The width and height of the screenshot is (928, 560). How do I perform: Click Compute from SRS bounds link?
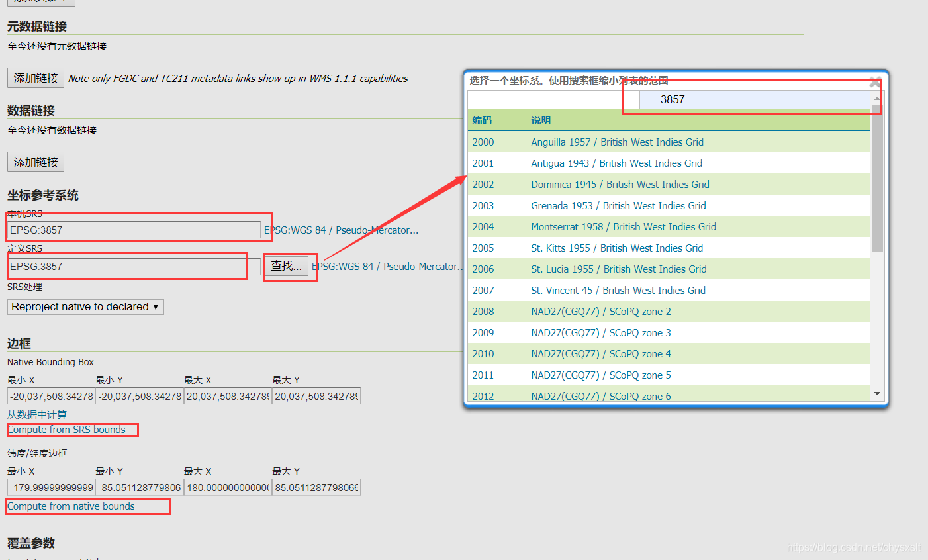pyautogui.click(x=66, y=430)
